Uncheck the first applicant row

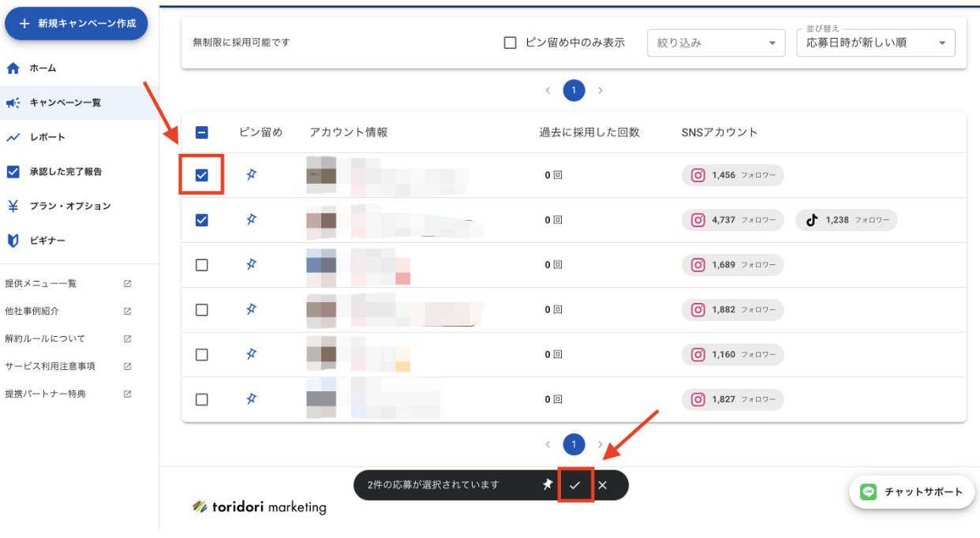pos(201,174)
